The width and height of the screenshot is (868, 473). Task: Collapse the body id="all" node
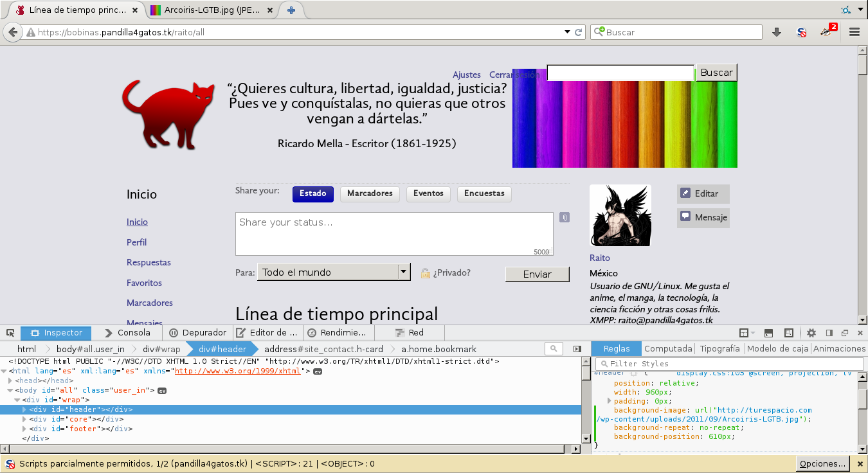tap(10, 390)
